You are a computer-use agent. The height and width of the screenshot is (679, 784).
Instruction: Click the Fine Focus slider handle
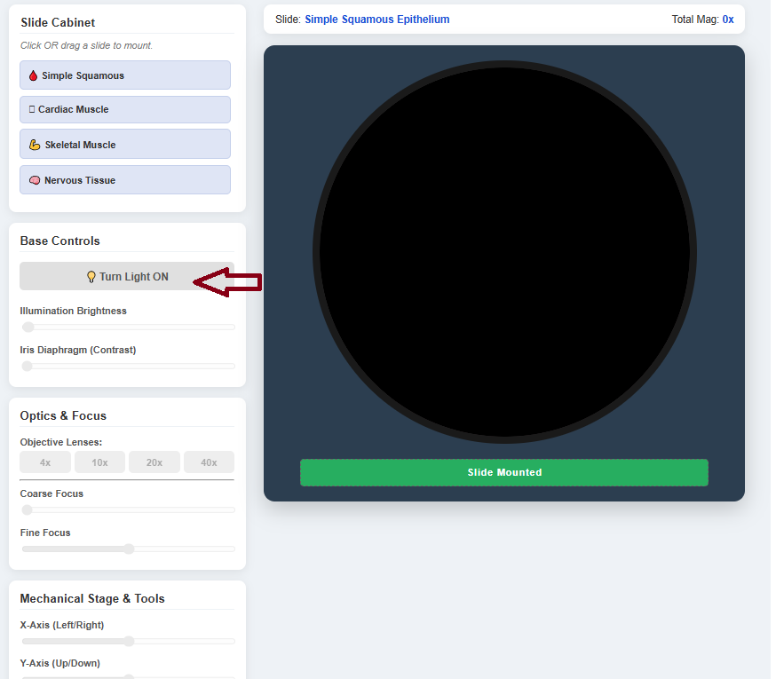(x=129, y=549)
